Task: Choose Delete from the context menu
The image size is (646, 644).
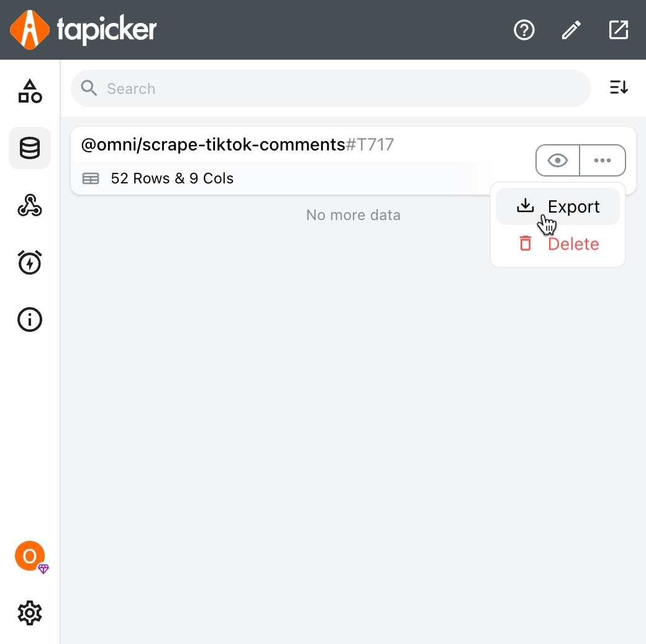Action: [x=558, y=244]
